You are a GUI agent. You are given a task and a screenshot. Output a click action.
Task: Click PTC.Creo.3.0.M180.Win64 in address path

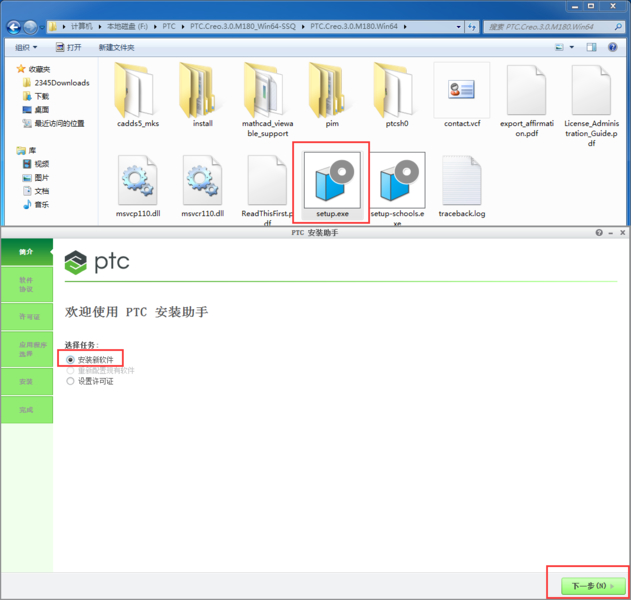point(354,27)
